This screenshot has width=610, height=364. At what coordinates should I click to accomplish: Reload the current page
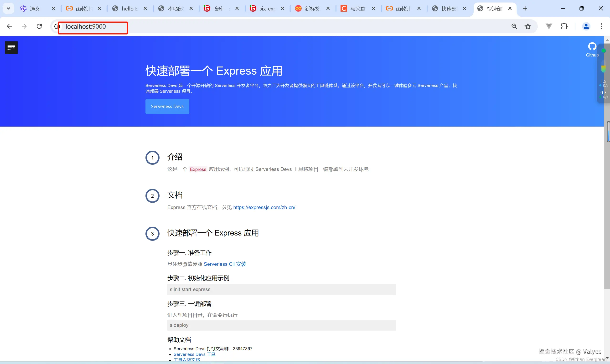coord(39,26)
